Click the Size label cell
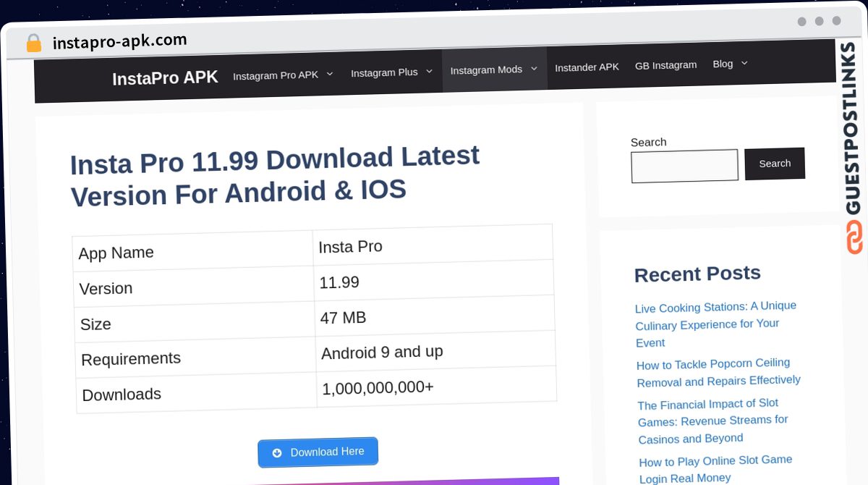 (x=195, y=322)
